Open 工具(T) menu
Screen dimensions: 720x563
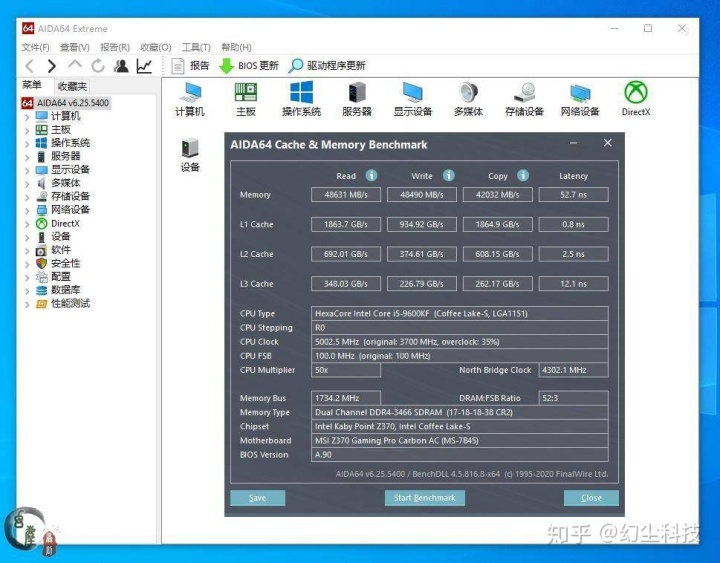(x=196, y=47)
